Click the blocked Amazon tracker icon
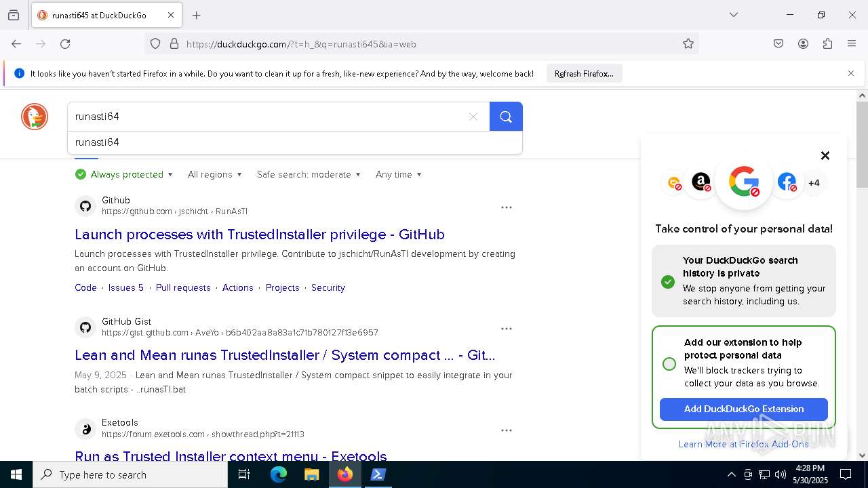 click(x=701, y=182)
